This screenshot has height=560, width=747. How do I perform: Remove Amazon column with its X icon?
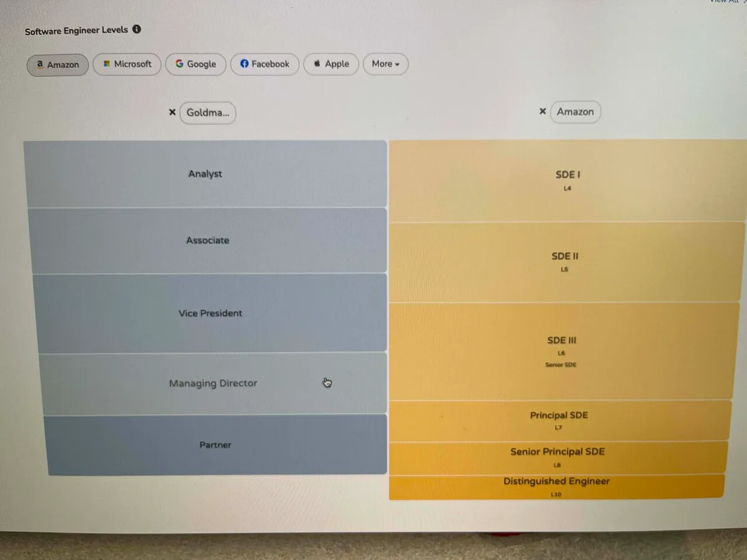click(x=542, y=111)
